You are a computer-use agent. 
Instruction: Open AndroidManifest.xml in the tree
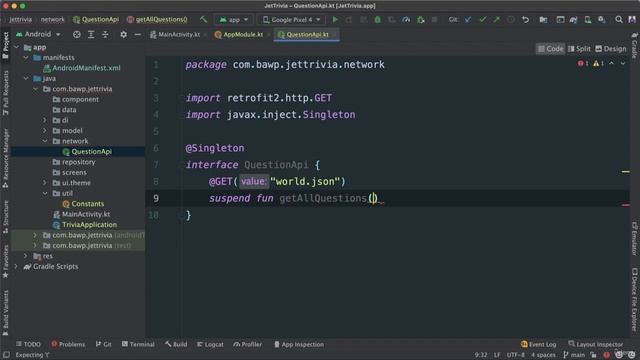(82, 68)
